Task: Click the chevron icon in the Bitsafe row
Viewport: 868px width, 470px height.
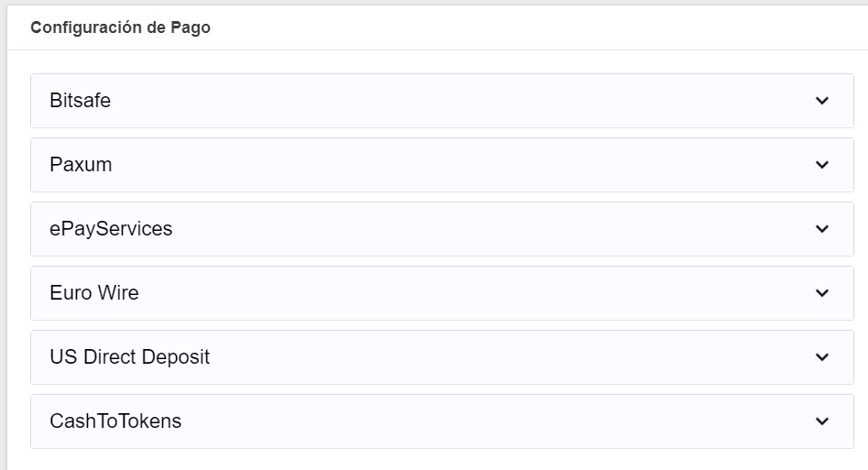Action: pyautogui.click(x=821, y=101)
